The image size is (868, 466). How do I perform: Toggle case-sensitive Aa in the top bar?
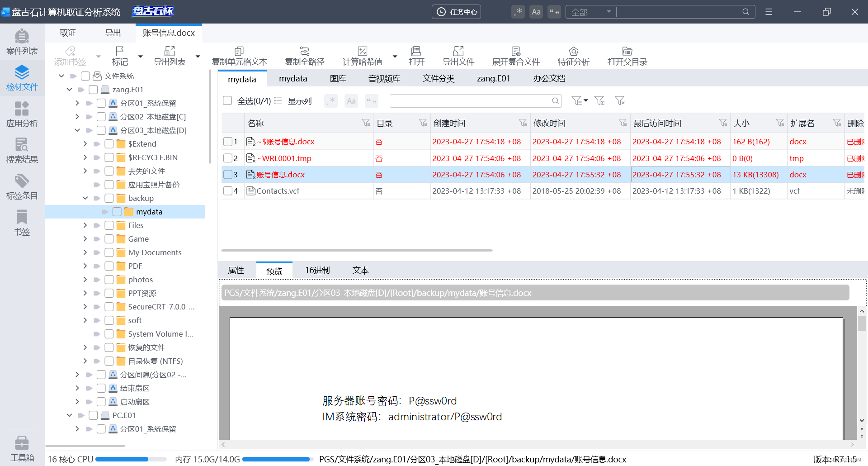pyautogui.click(x=536, y=12)
